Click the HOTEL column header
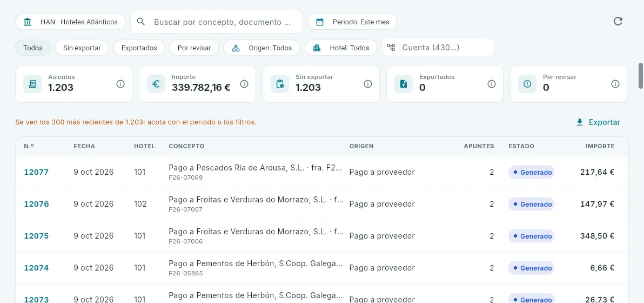The width and height of the screenshot is (644, 303). click(x=145, y=147)
